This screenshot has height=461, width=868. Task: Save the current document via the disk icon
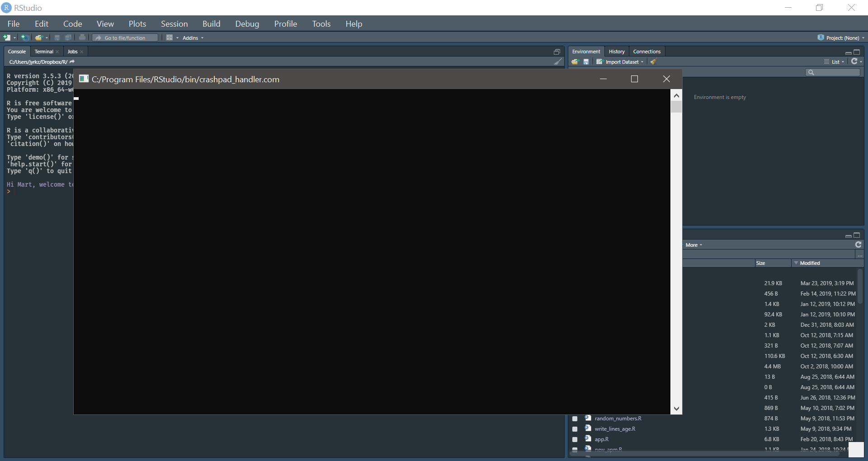pyautogui.click(x=57, y=38)
